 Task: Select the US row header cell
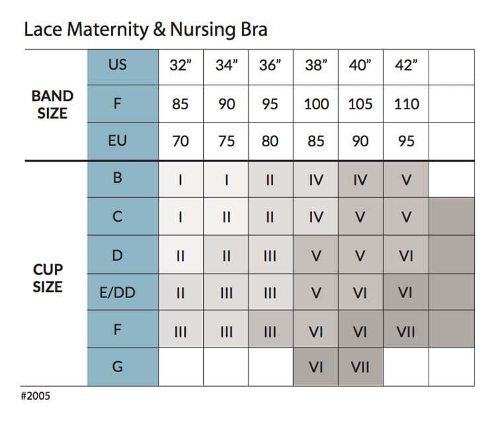click(118, 66)
